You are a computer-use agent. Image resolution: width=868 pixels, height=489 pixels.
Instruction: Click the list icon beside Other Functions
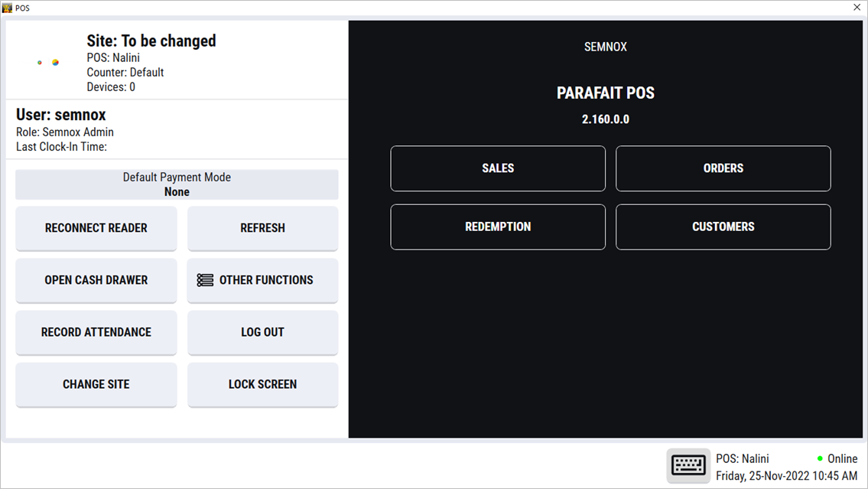tap(205, 280)
